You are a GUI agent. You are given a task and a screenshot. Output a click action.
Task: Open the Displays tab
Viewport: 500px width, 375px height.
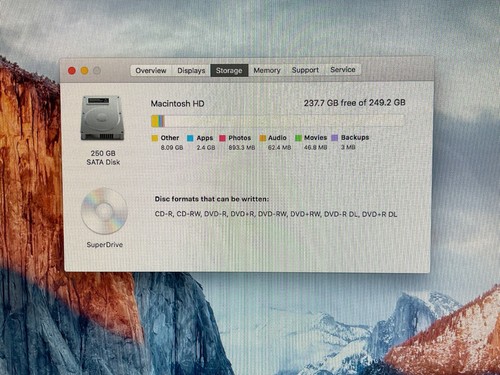coord(191,71)
